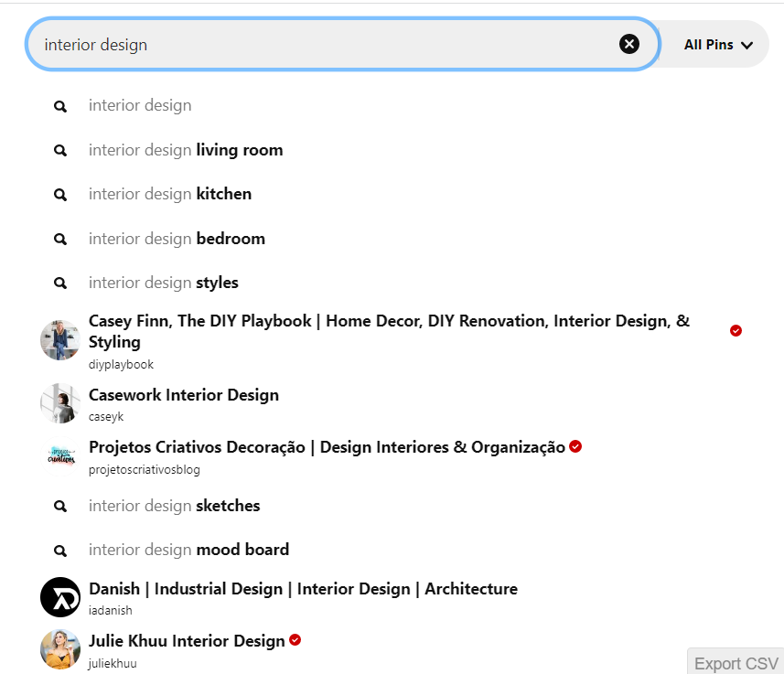Open Julie Khuu Interior Design profile

[x=187, y=641]
